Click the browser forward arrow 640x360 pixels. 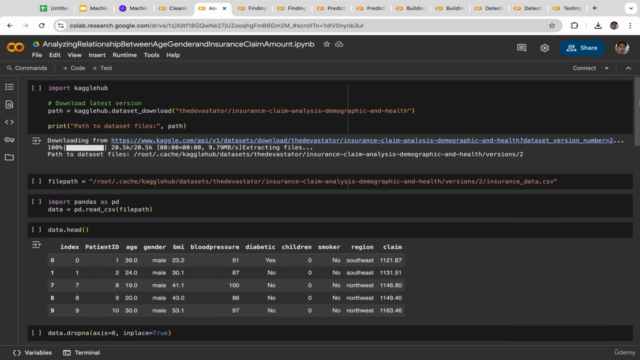tap(25, 25)
